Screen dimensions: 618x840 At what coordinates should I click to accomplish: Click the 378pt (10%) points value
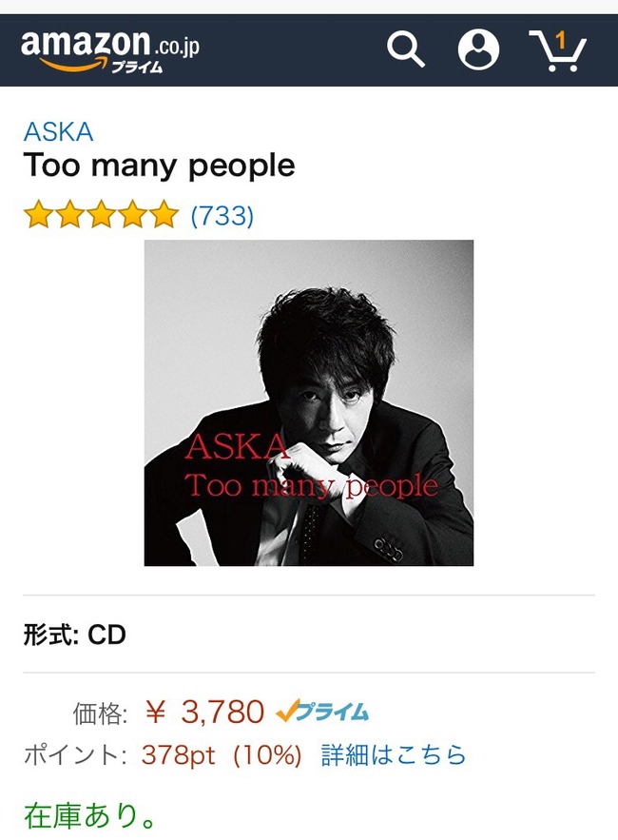click(222, 755)
